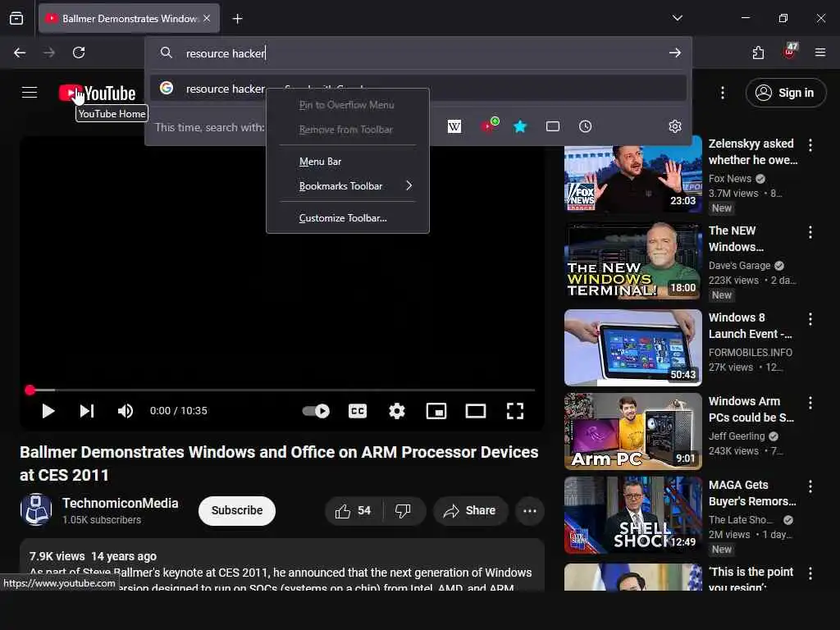The image size is (840, 630).
Task: Open the list all tabs chevron
Action: point(677,18)
